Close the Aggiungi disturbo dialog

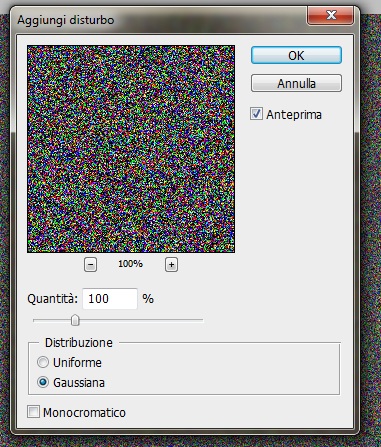(330, 15)
